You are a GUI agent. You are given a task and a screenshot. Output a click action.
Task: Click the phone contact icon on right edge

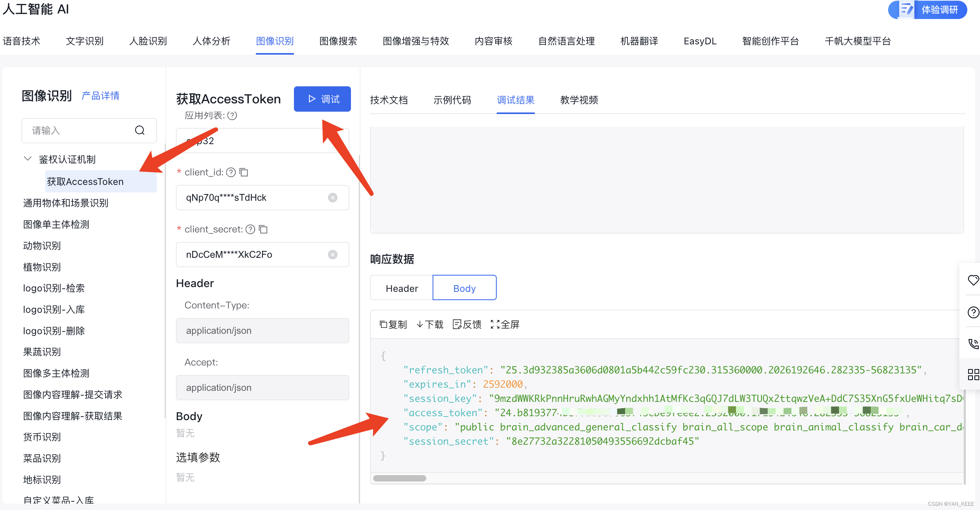[973, 343]
